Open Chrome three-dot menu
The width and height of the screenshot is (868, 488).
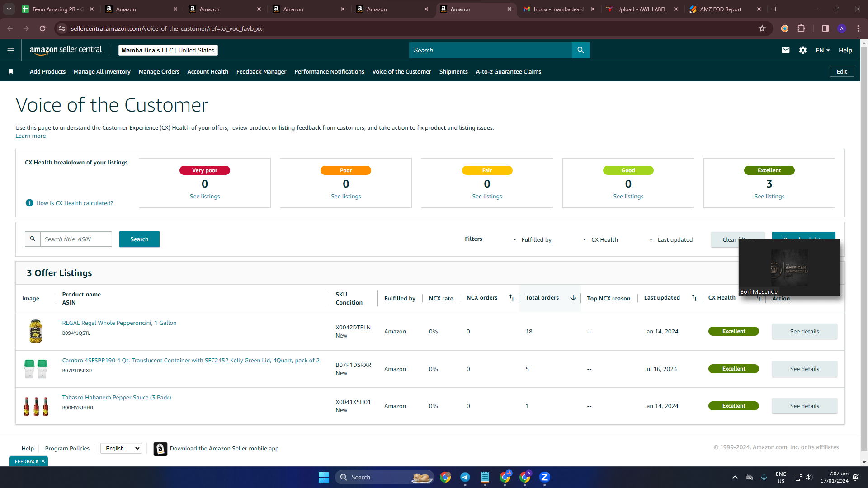(x=858, y=28)
